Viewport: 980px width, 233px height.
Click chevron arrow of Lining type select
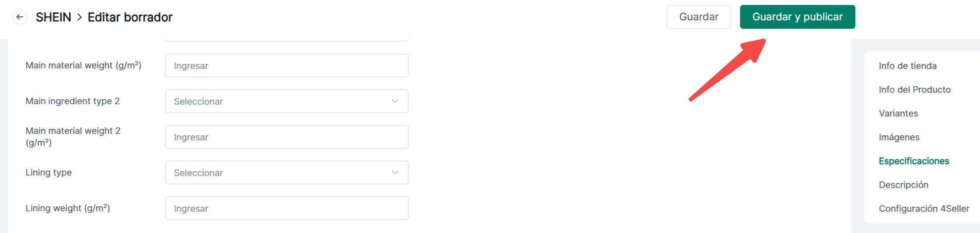click(x=395, y=173)
